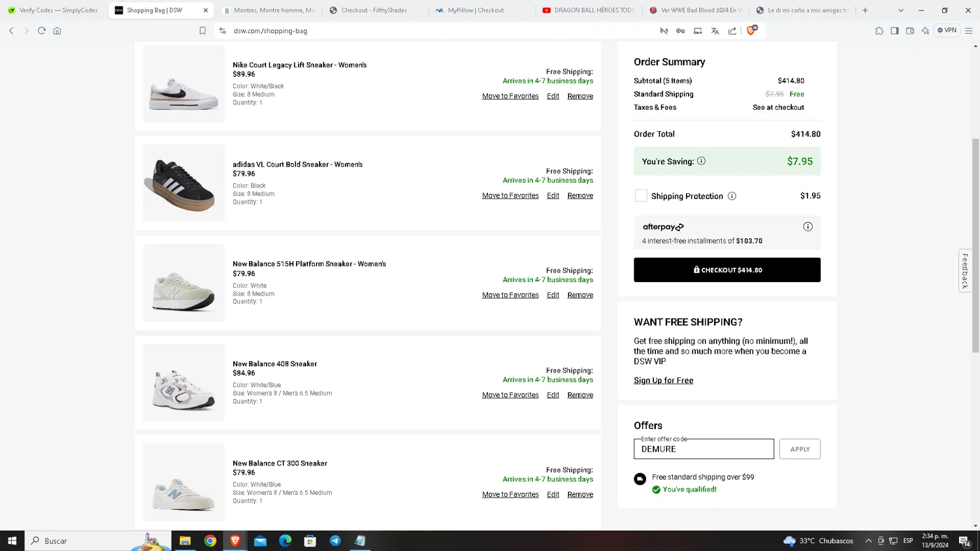Open notification center icon
Image resolution: width=980 pixels, height=551 pixels.
[x=964, y=541]
